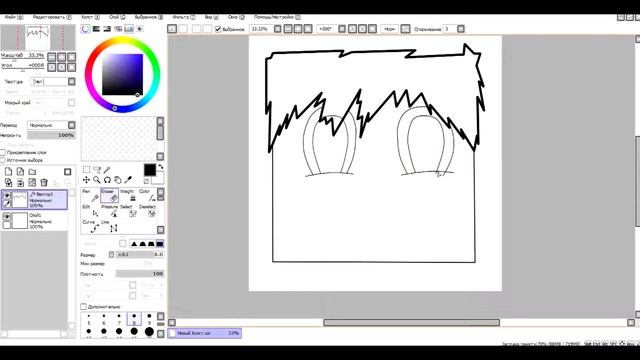Create a new layer folder
This screenshot has width=640, height=360.
(32, 171)
